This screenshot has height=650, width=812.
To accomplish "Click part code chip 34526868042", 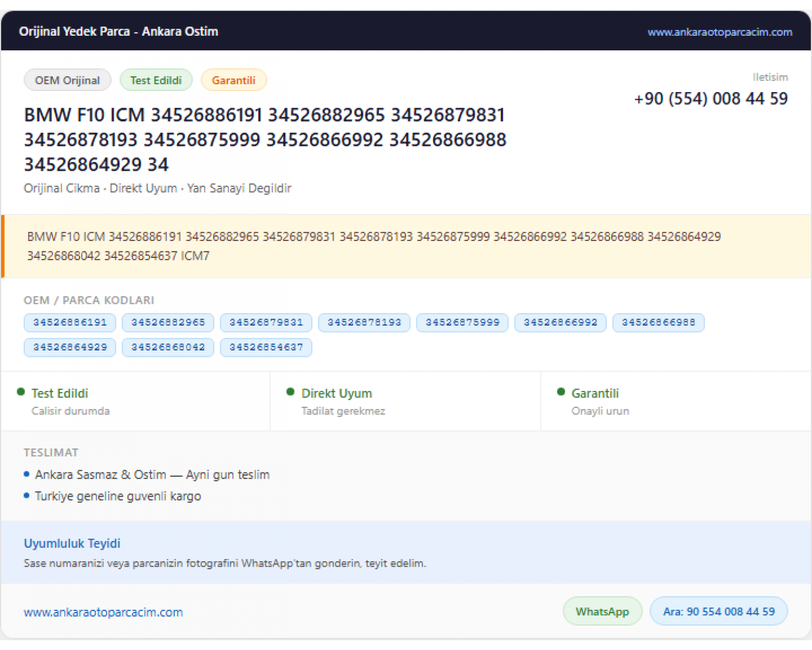I will (168, 347).
